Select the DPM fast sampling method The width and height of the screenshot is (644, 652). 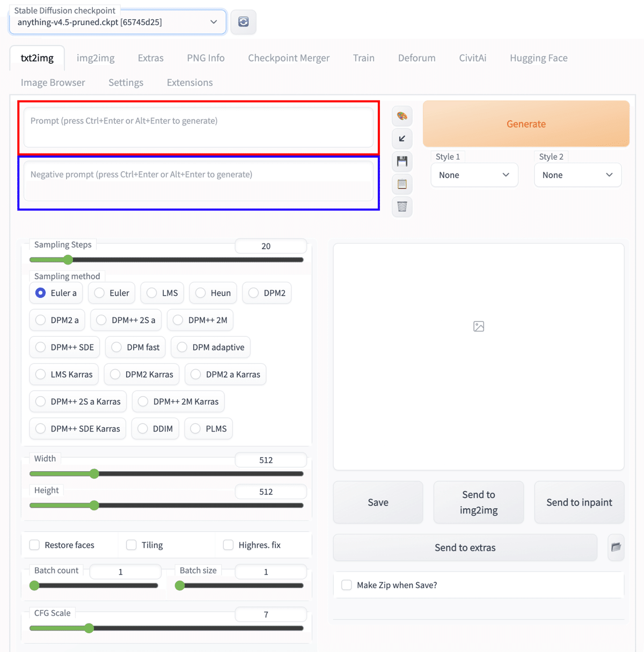(x=135, y=347)
